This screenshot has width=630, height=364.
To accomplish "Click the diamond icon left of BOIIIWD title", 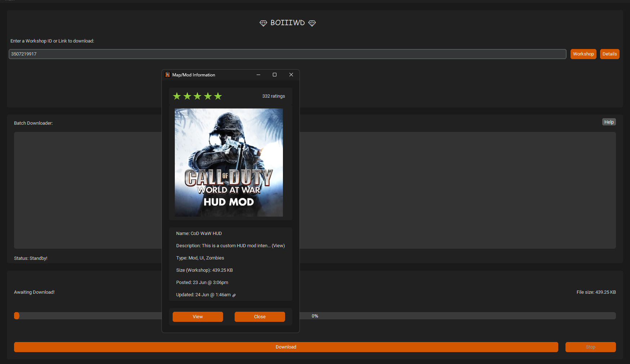I will click(x=263, y=23).
